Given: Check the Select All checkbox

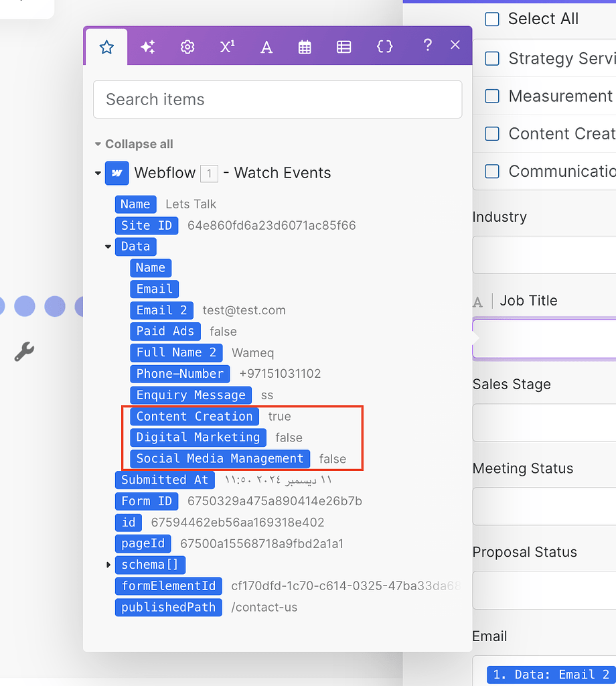Looking at the screenshot, I should coord(492,19).
